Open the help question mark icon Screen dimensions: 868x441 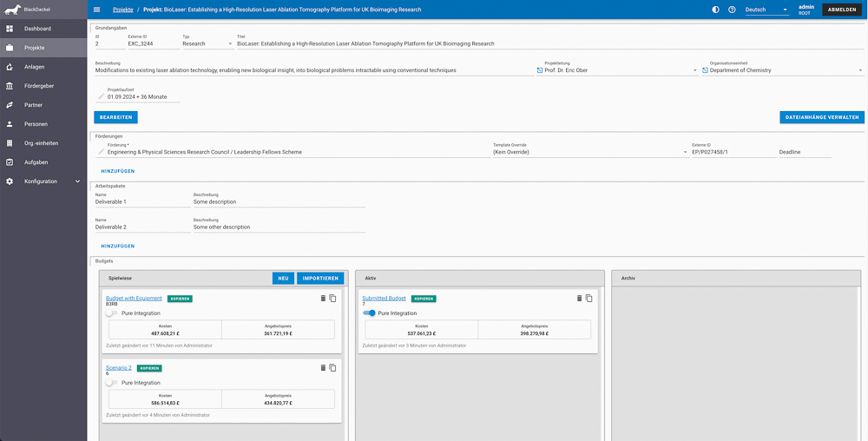(x=732, y=10)
